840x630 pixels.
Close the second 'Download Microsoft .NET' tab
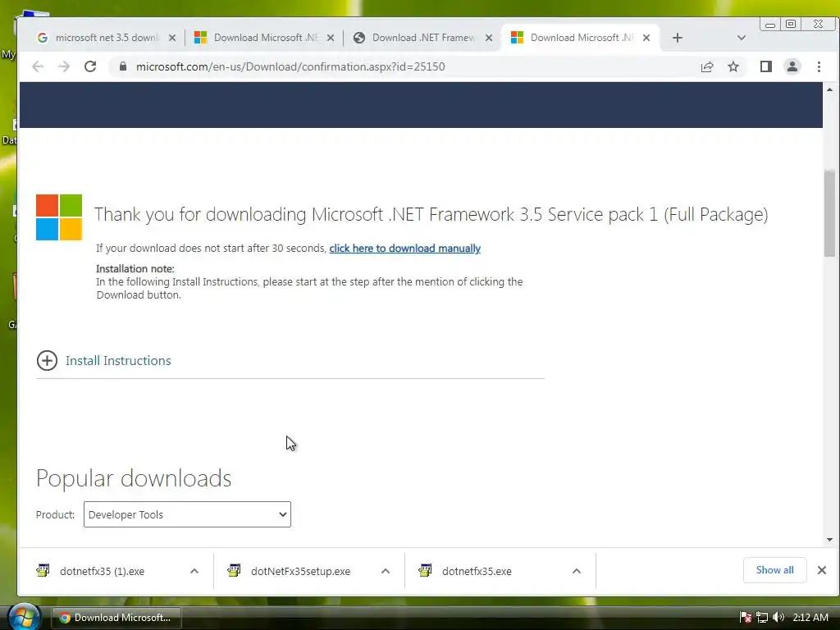(331, 38)
